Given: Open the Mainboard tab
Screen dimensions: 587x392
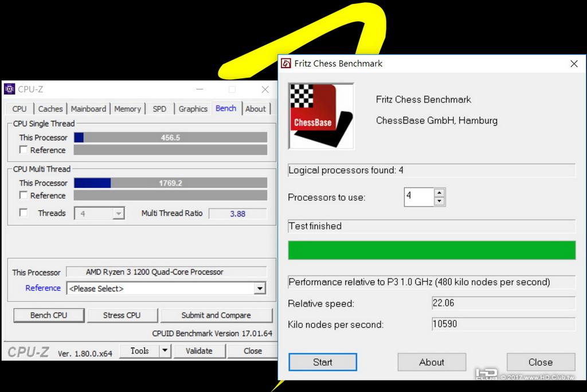Looking at the screenshot, I should [x=88, y=109].
